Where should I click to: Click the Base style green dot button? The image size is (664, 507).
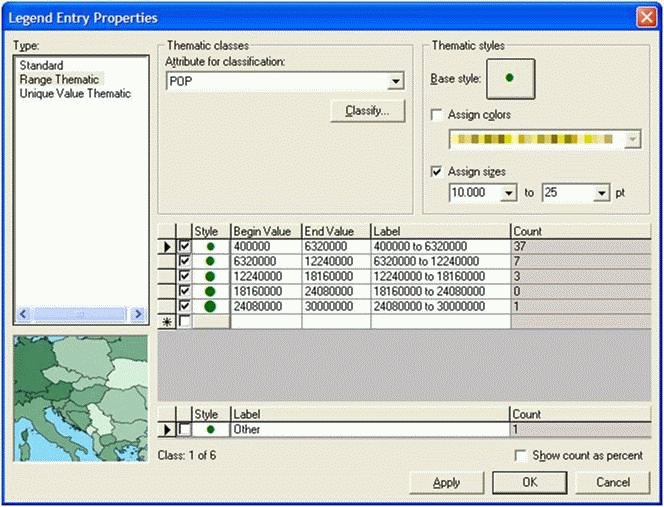(510, 78)
